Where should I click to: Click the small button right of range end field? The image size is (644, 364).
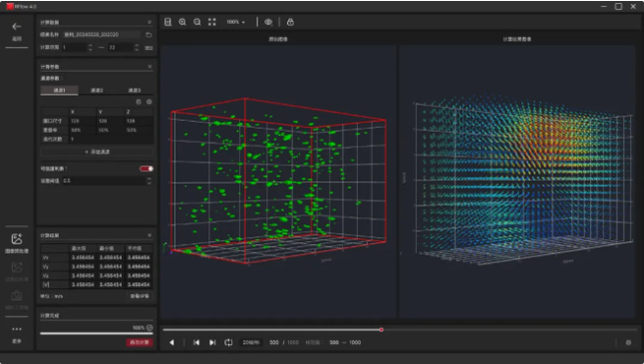148,48
